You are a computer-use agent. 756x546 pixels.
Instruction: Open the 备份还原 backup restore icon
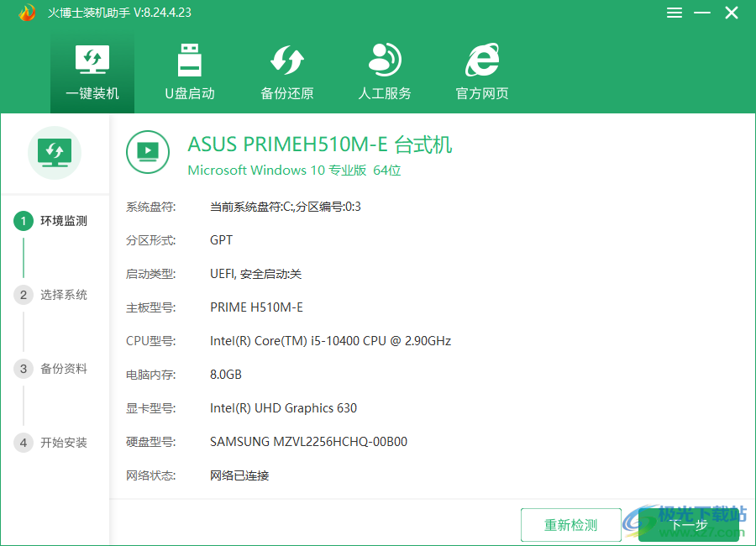[286, 60]
